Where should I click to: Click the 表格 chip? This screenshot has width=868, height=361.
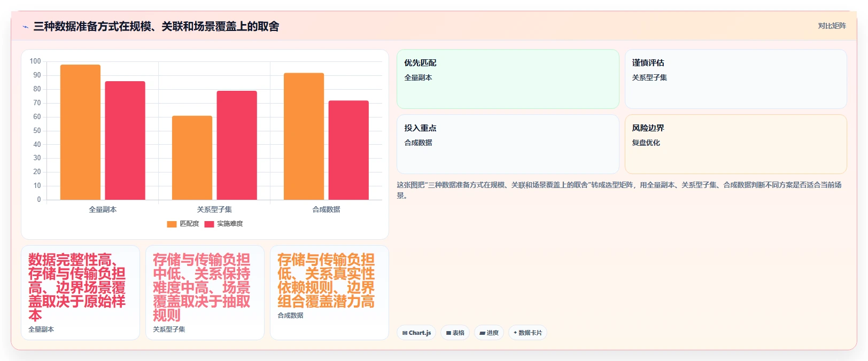tap(455, 333)
